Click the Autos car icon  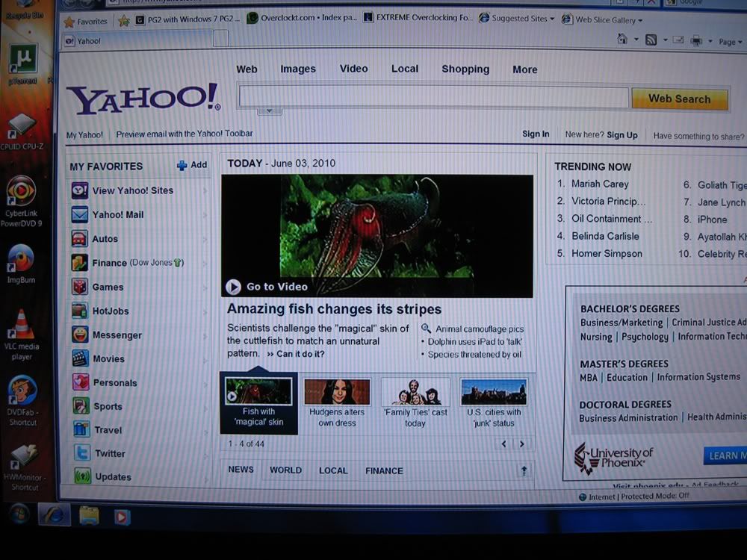(80, 239)
